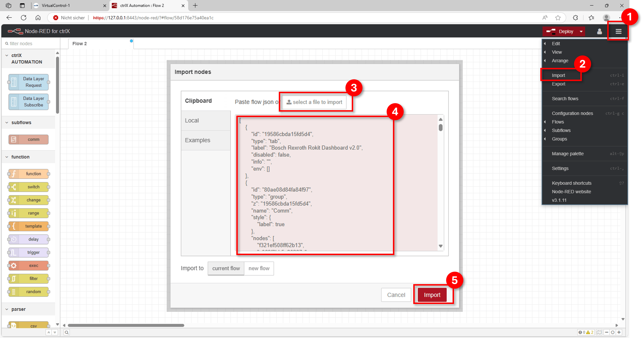Zoom out canvas with minus icon
644x338 pixels.
(x=607, y=332)
